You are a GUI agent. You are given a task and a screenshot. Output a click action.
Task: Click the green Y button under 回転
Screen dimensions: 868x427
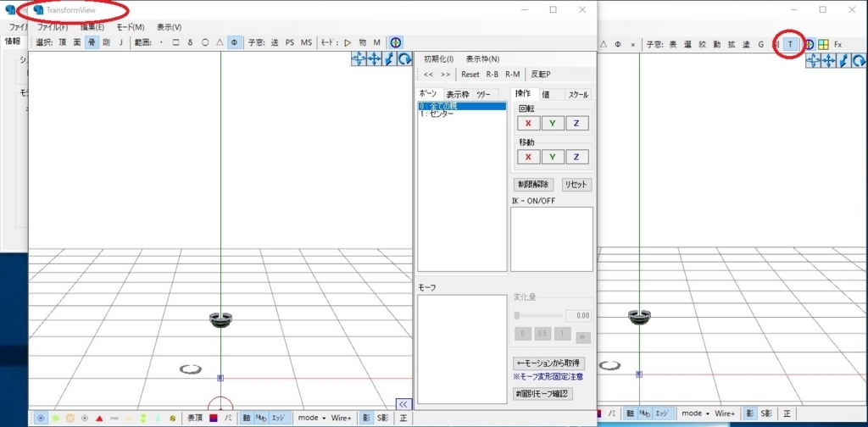tap(553, 124)
